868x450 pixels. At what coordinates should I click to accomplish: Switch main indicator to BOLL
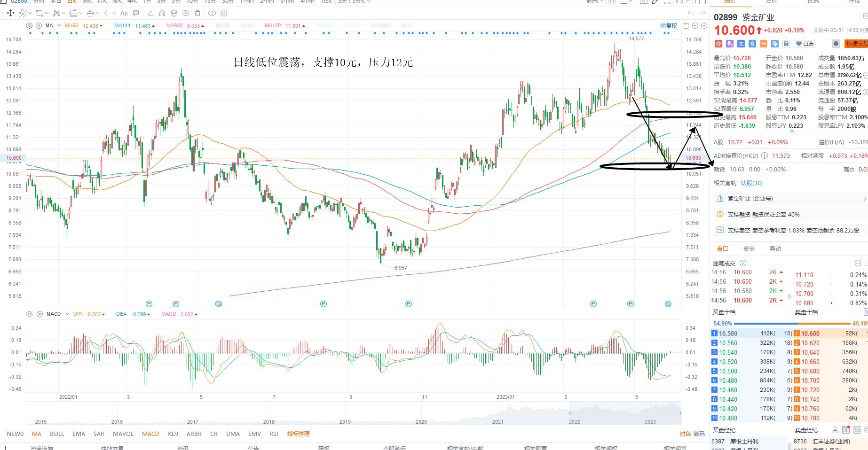[57, 434]
